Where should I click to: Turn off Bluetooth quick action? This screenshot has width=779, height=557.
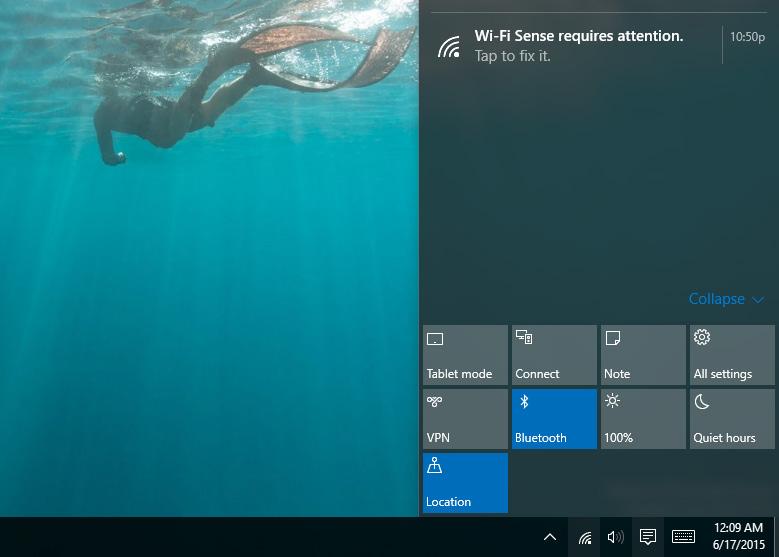554,419
